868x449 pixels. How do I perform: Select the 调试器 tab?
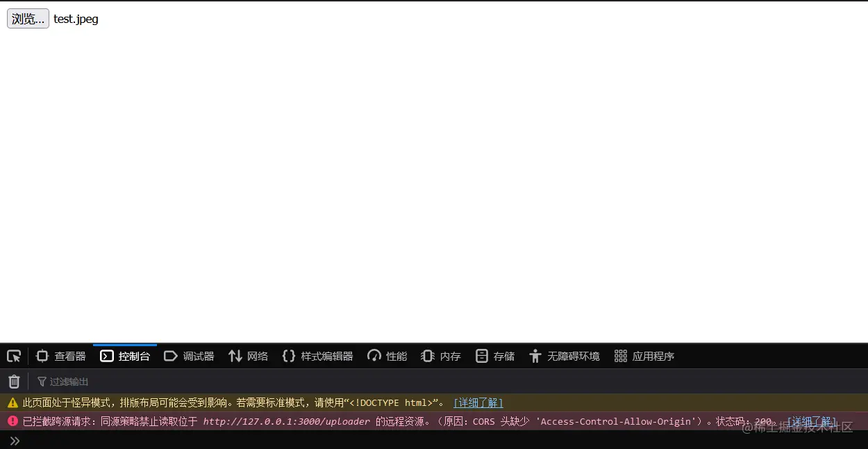pyautogui.click(x=189, y=356)
